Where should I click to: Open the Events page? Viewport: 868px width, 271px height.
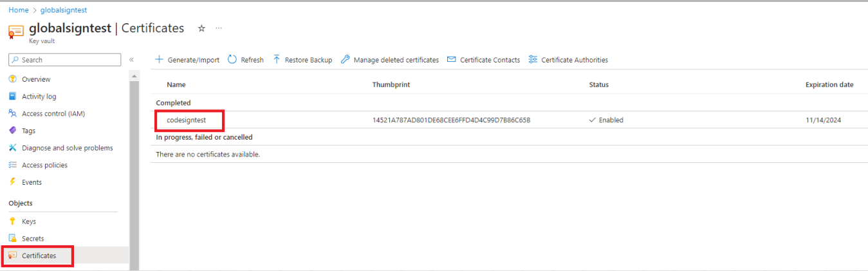click(x=32, y=182)
